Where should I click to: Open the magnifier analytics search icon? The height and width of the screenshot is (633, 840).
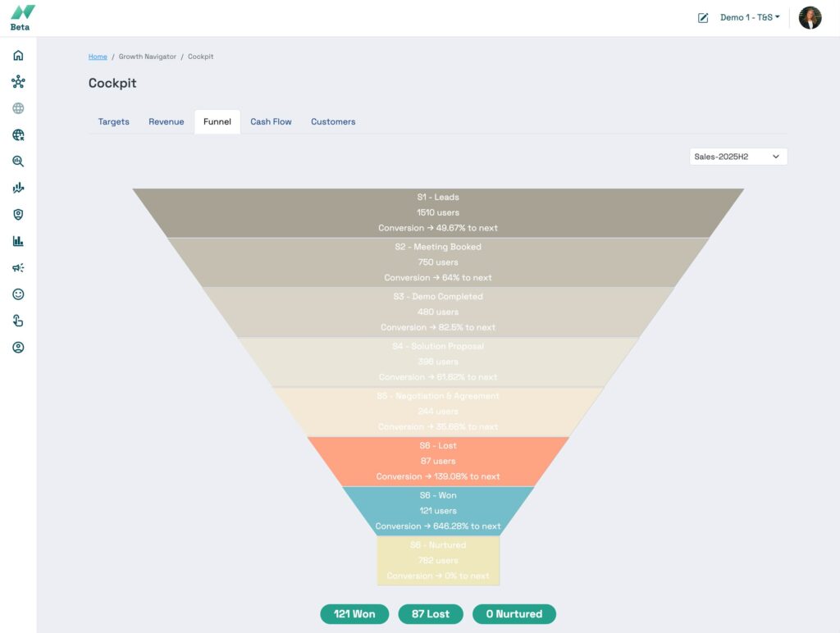18,162
